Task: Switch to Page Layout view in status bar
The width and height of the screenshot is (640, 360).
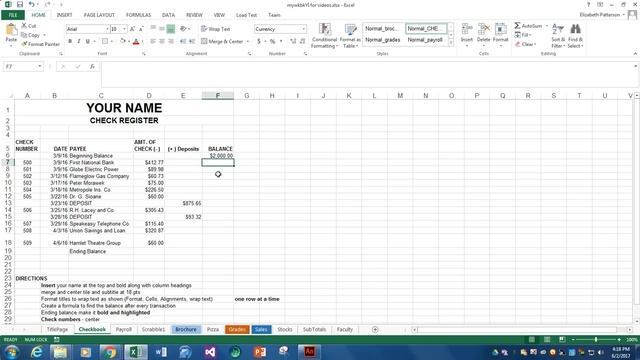Action: [547, 340]
